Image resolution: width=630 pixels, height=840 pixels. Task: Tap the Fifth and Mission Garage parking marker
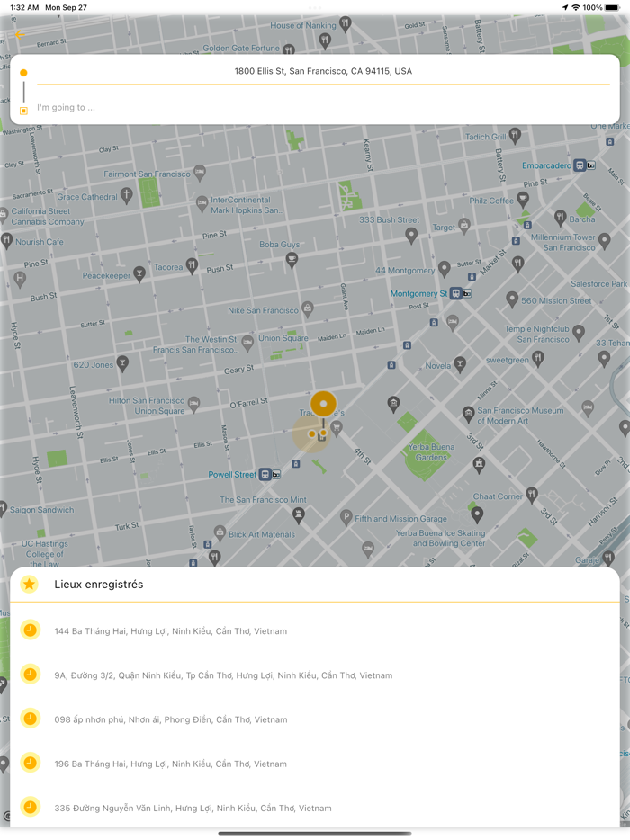[x=346, y=517]
